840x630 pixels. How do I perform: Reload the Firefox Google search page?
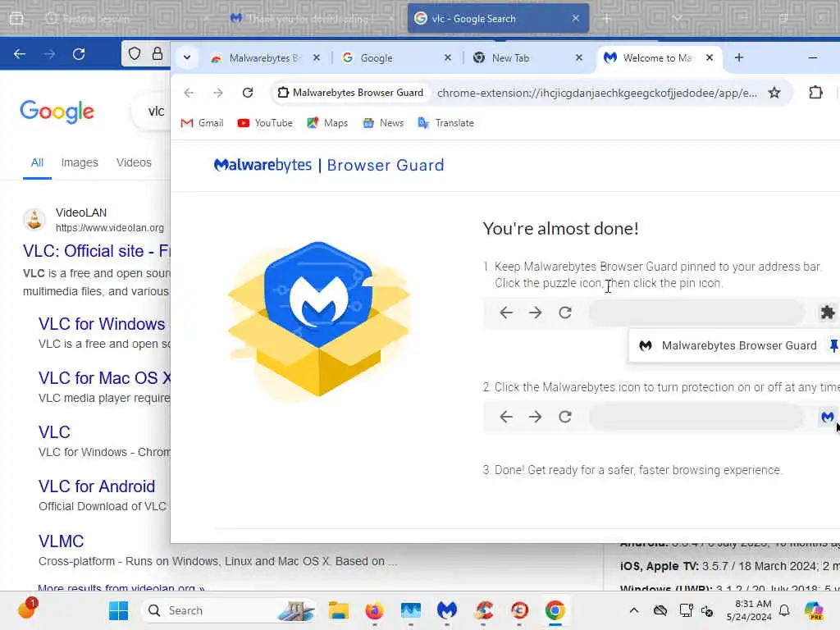click(x=79, y=54)
